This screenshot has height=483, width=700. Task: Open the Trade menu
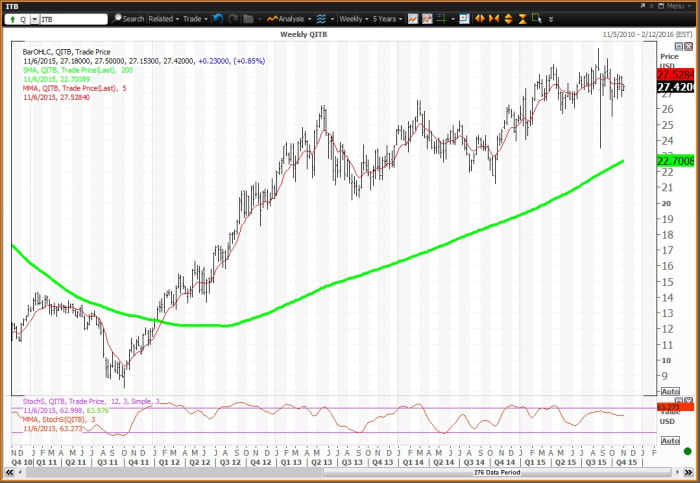pos(197,19)
